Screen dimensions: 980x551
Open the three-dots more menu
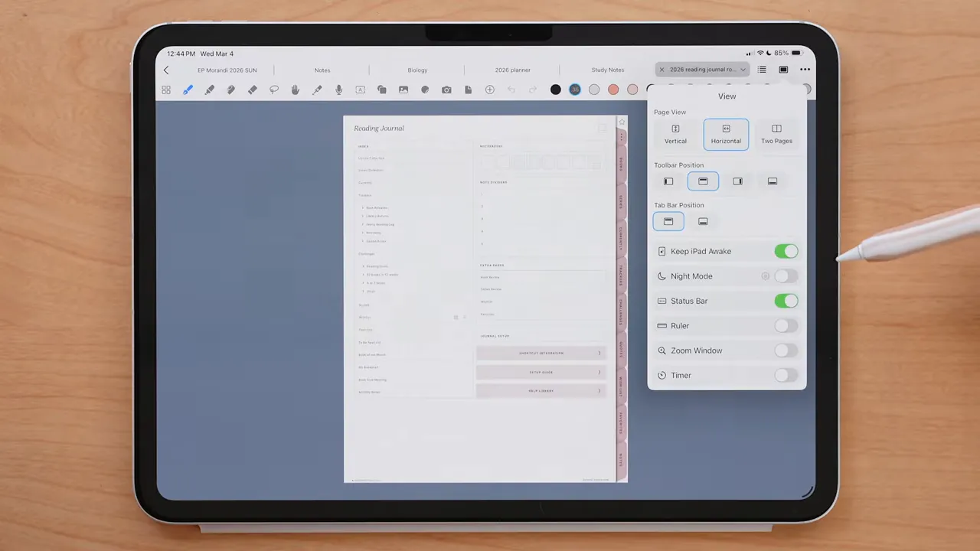pyautogui.click(x=805, y=70)
